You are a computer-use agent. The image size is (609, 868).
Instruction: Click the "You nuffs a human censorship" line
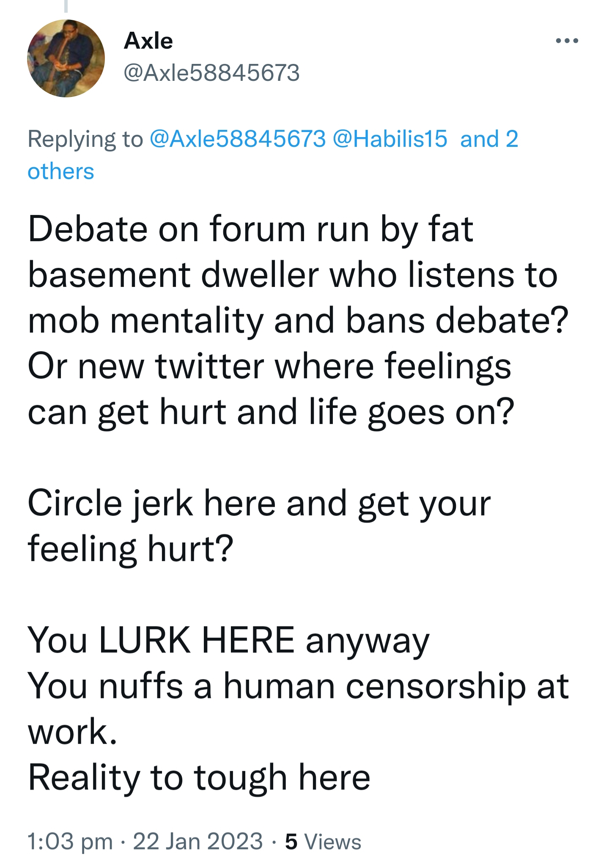click(x=298, y=686)
